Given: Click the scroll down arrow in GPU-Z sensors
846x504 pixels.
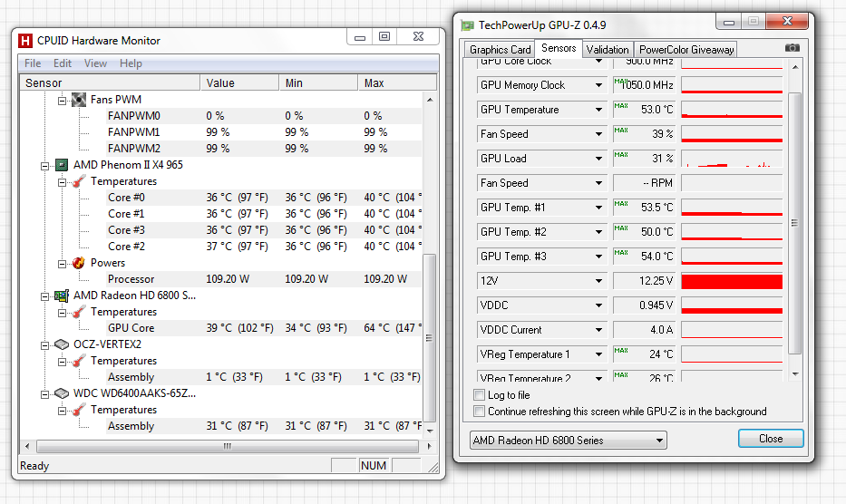Looking at the screenshot, I should (x=795, y=374).
